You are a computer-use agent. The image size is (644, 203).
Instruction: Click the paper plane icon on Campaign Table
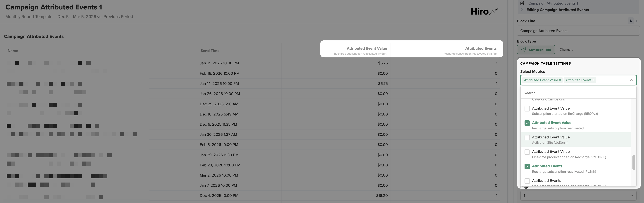click(523, 50)
